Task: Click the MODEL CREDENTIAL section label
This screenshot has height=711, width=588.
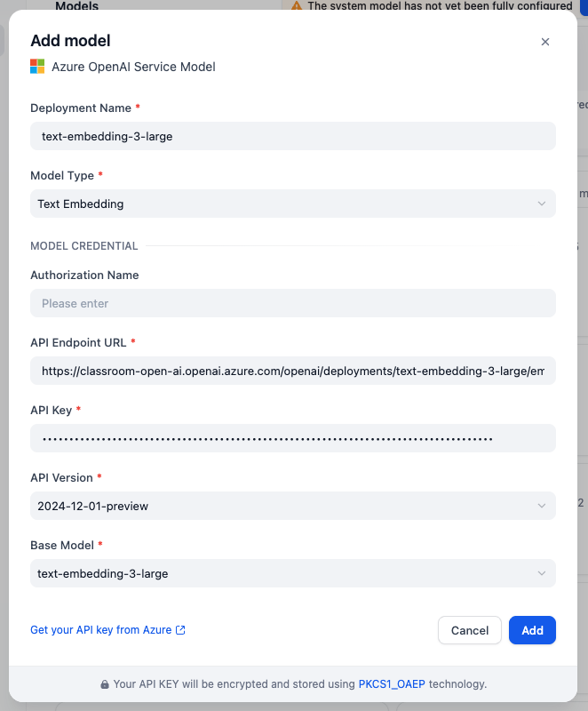Action: pos(84,246)
